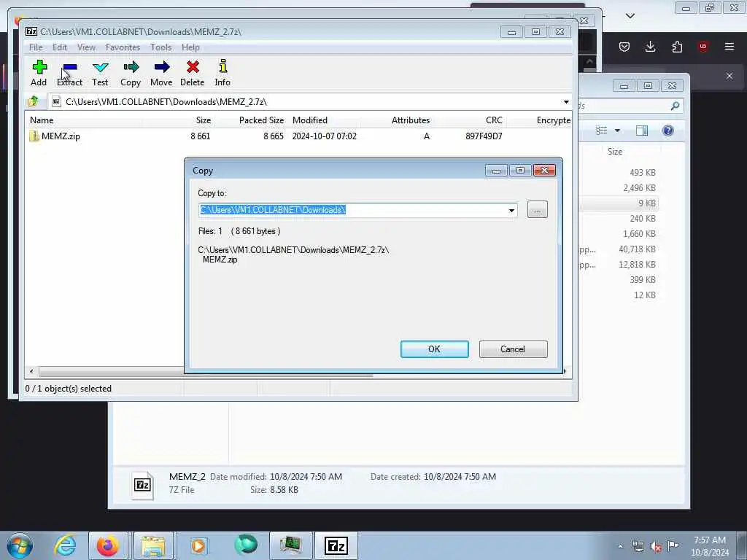Select the 2,496 KB file size entry
This screenshot has width=747, height=560.
pos(639,187)
